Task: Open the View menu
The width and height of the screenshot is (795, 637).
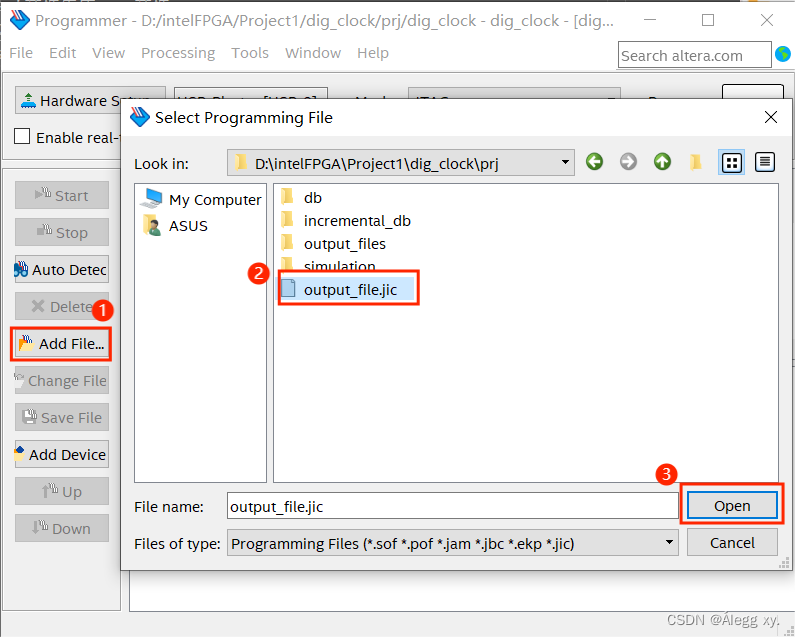Action: click(x=109, y=53)
